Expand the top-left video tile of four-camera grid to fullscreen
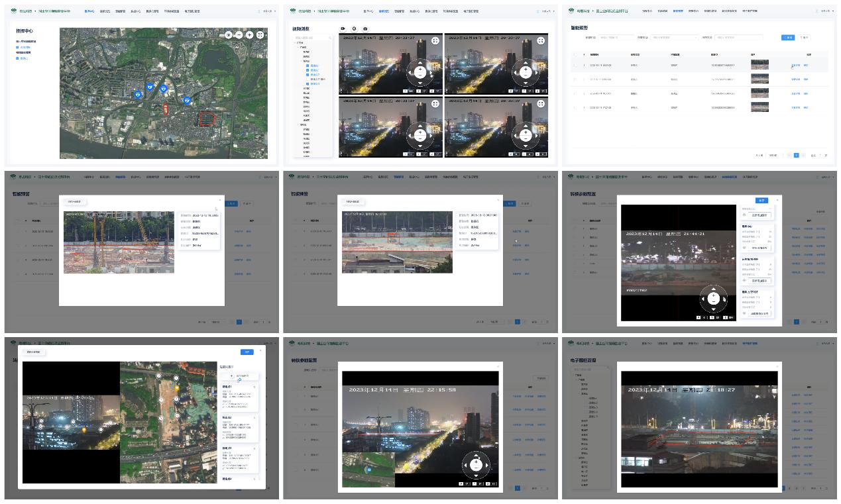The width and height of the screenshot is (841, 504). point(435,40)
